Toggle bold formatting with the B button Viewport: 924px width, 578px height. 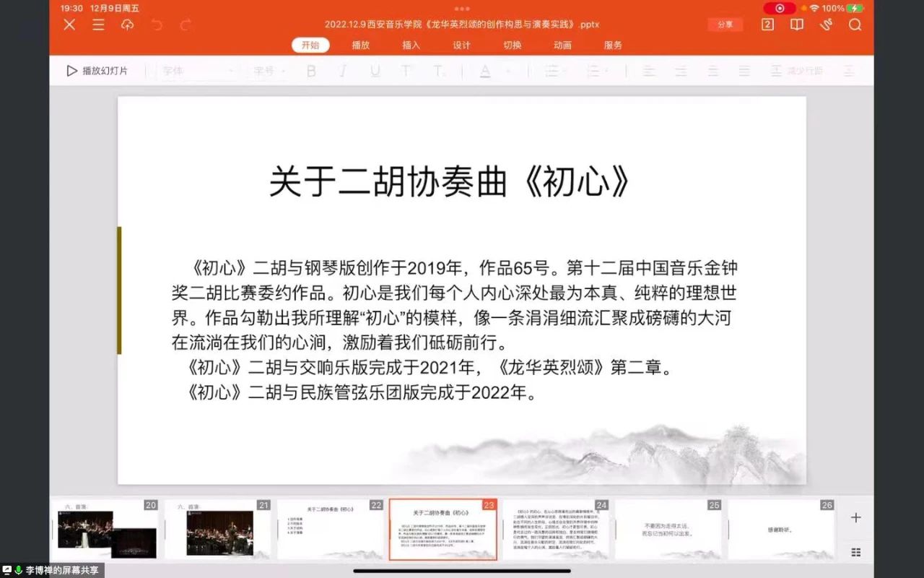point(311,71)
